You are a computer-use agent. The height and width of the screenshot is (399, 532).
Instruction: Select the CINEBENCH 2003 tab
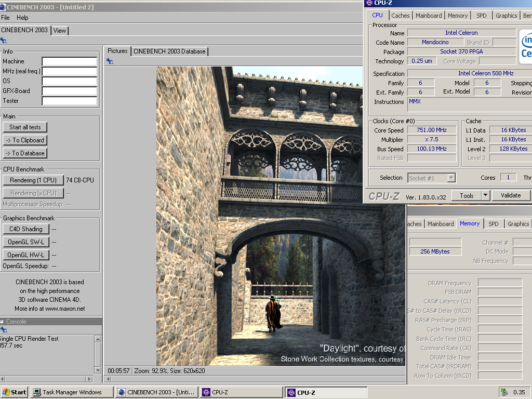[x=25, y=30]
